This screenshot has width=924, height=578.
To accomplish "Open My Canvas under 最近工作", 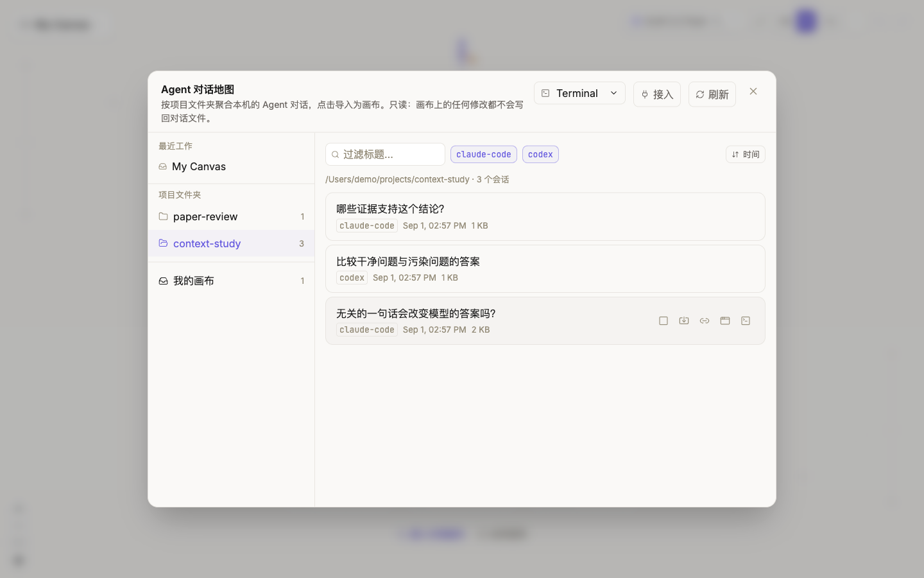I will pos(231,166).
